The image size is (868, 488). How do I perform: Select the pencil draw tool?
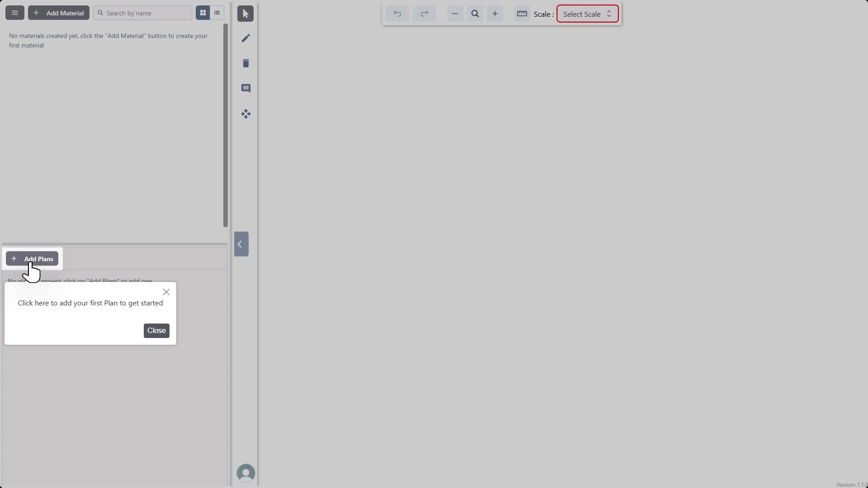point(246,38)
